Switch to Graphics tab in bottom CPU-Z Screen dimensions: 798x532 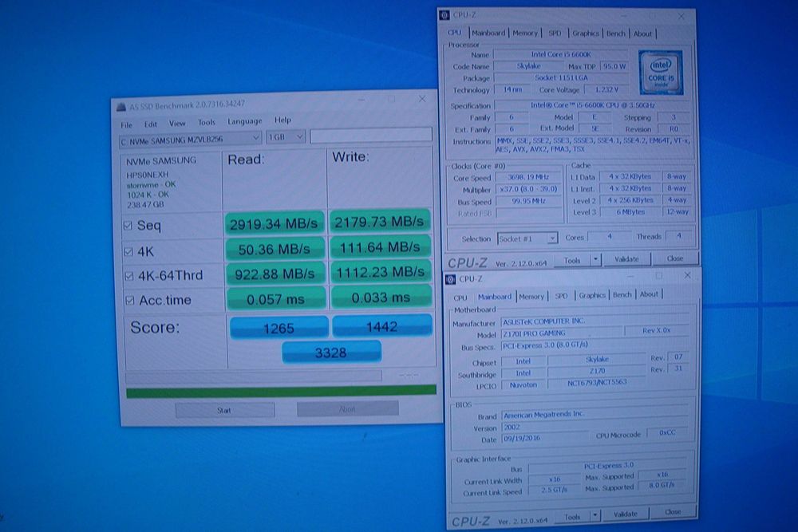click(592, 295)
